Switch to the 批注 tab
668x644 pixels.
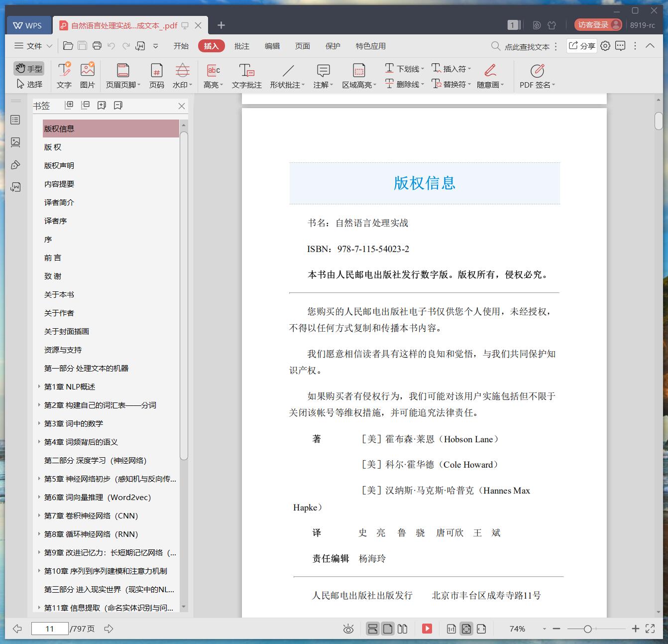pos(242,46)
